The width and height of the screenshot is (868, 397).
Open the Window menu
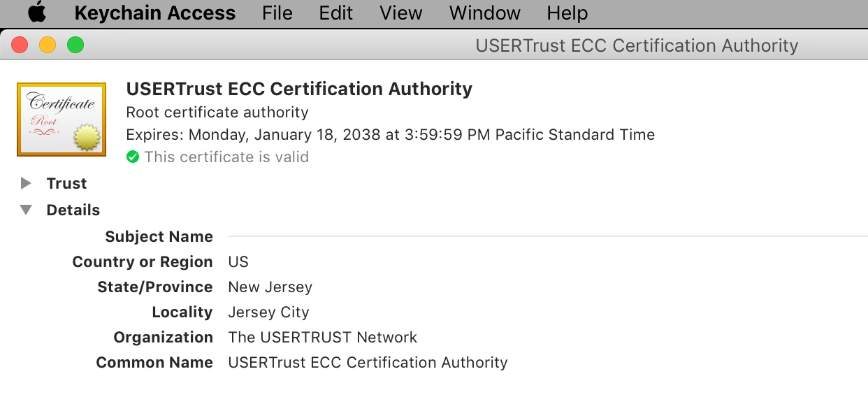click(484, 13)
